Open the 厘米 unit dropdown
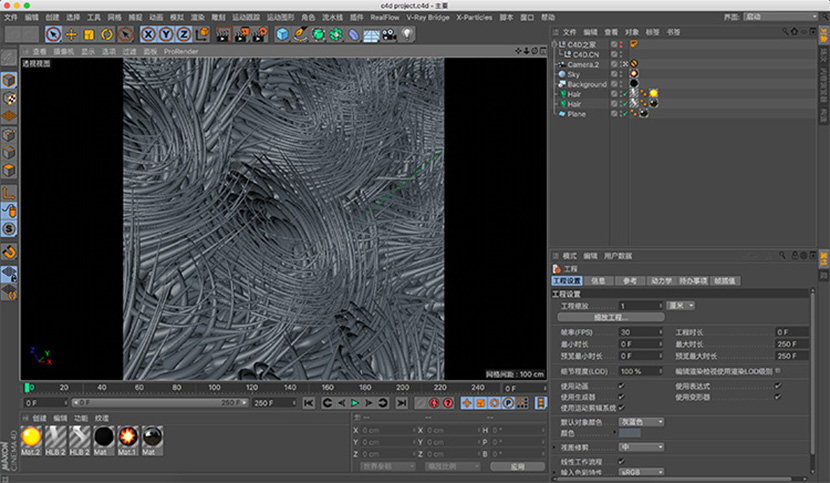This screenshot has height=483, width=830. click(682, 305)
